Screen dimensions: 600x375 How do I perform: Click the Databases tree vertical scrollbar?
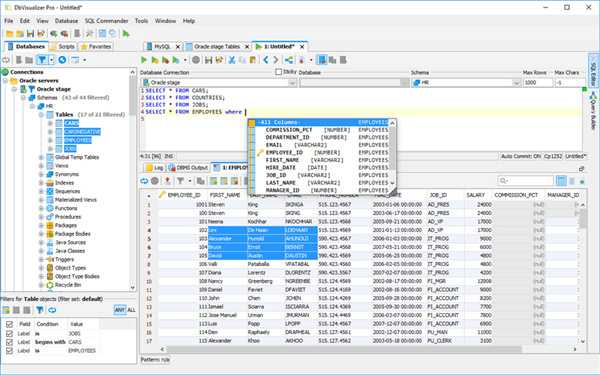point(132,178)
